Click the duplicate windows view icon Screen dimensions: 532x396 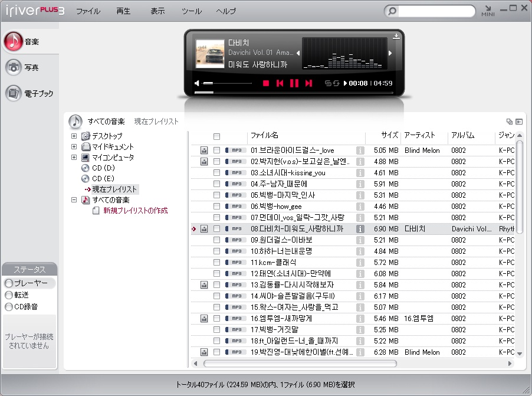(509, 122)
